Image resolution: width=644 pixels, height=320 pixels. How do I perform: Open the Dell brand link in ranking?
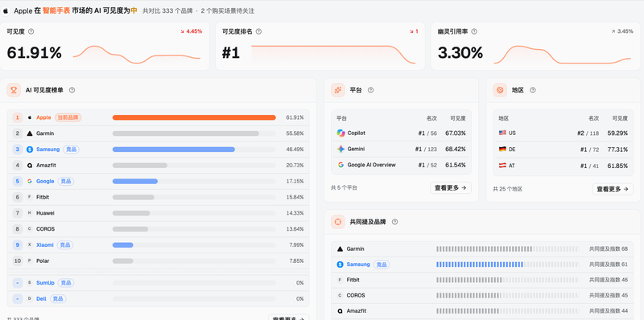pos(41,298)
